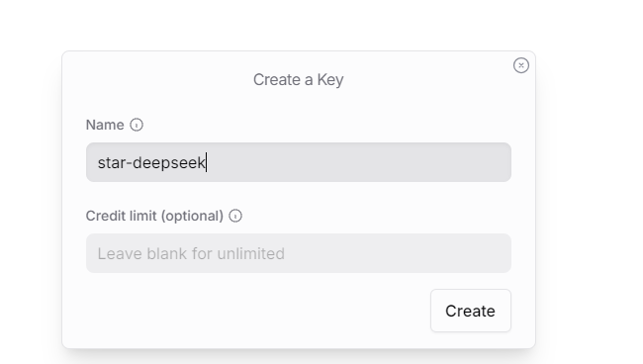Click the word "optional" in the label
The width and height of the screenshot is (643, 364).
click(x=192, y=216)
